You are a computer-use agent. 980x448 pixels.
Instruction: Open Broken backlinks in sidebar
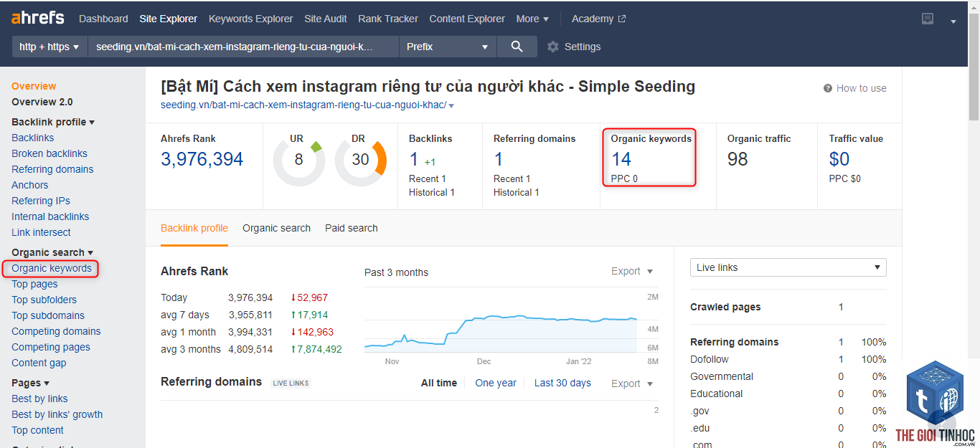pyautogui.click(x=50, y=153)
